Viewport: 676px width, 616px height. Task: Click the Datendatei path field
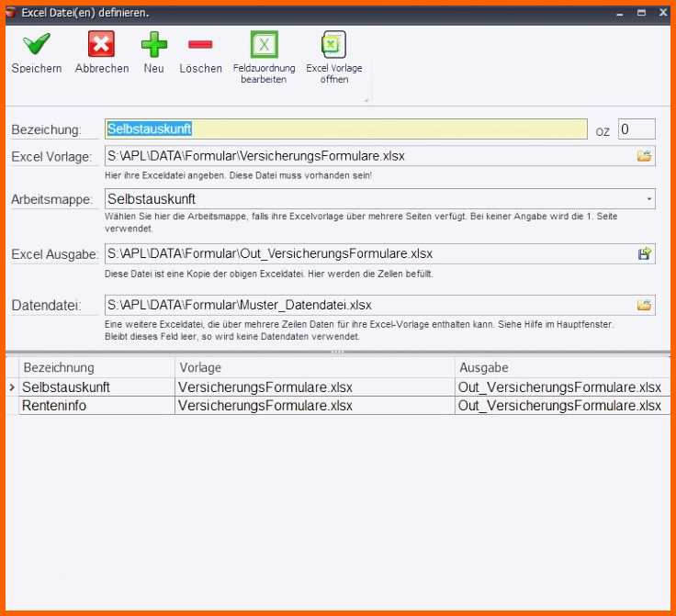point(367,305)
